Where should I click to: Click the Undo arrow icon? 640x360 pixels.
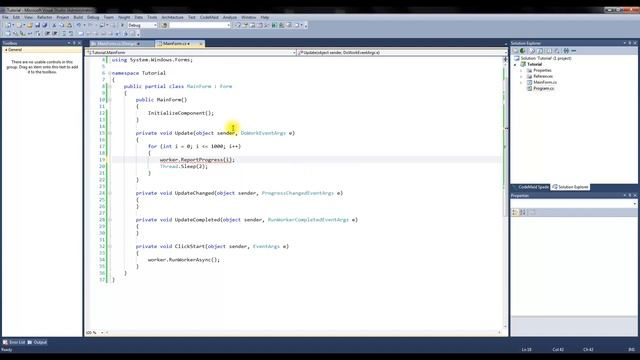point(78,25)
